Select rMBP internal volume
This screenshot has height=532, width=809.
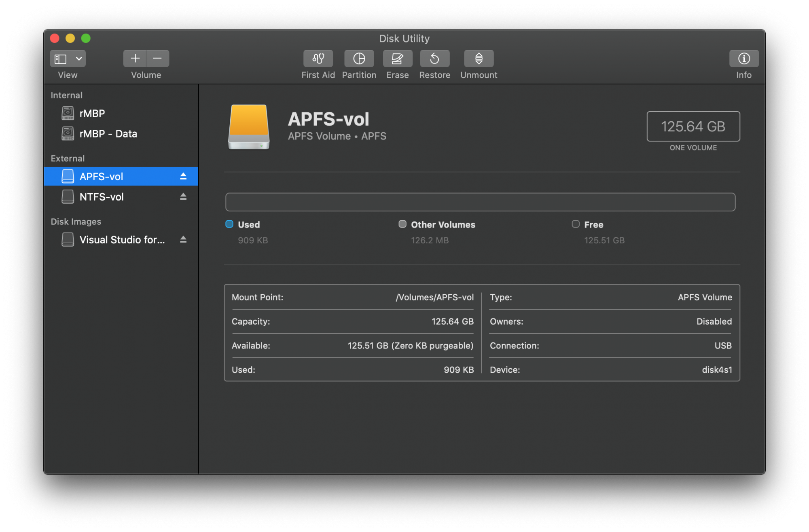point(92,114)
